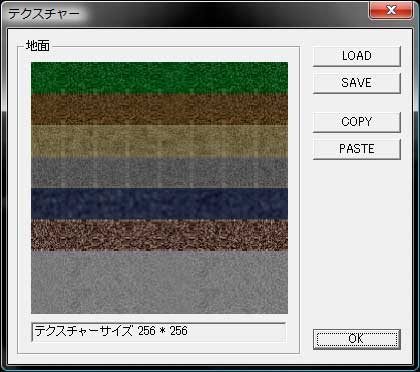Click the テクスチャー title bar text

click(43, 14)
